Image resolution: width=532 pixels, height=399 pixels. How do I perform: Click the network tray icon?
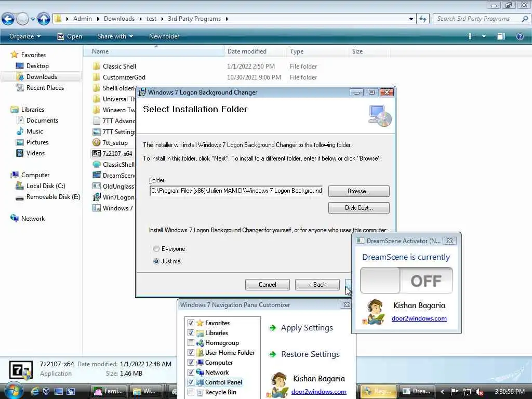tap(467, 392)
